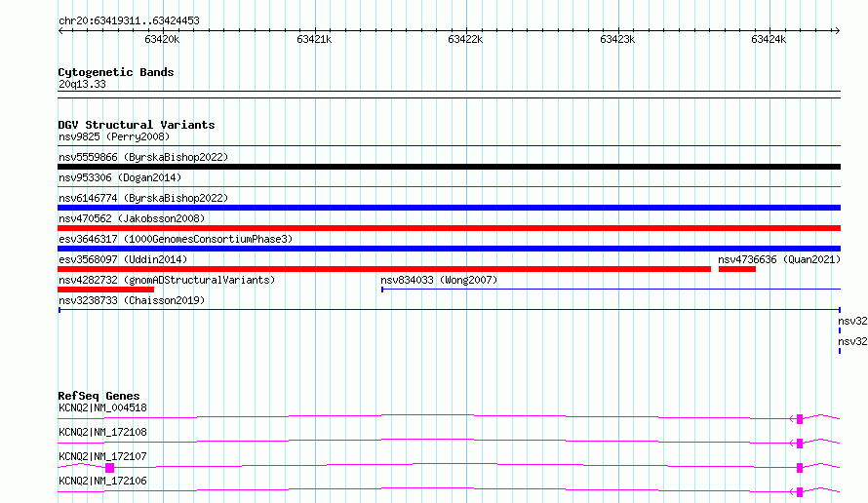Click the long red esv3568097 variant bar

[x=384, y=269]
